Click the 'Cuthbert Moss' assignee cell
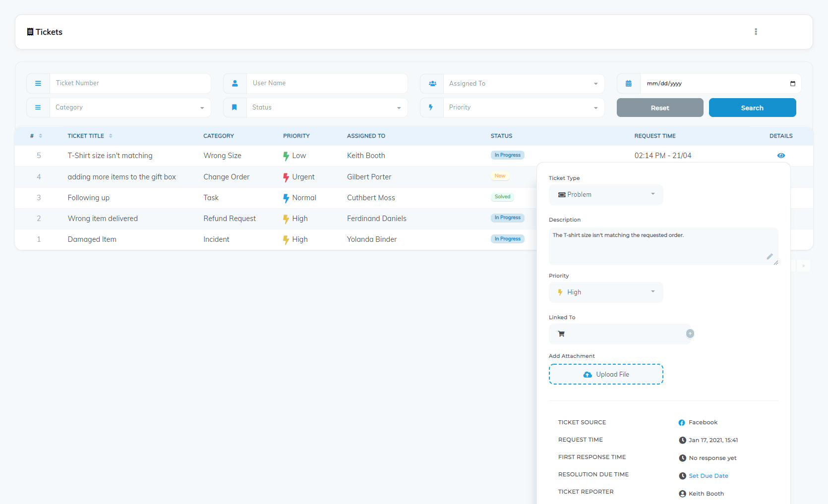 (371, 198)
